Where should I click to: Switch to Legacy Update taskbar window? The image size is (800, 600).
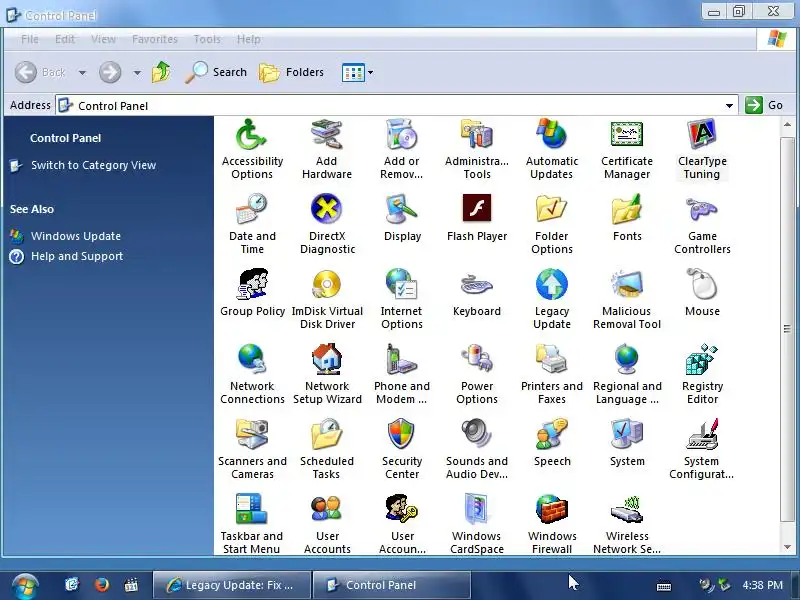tap(232, 585)
